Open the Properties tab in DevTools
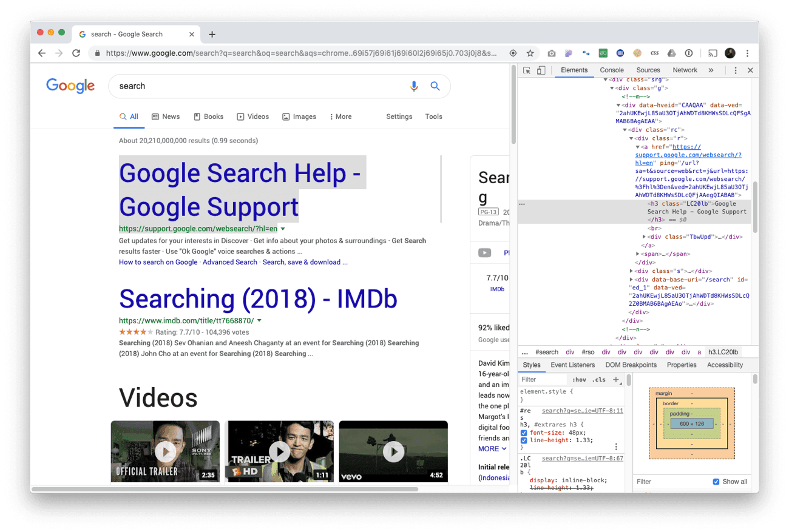 682,365
